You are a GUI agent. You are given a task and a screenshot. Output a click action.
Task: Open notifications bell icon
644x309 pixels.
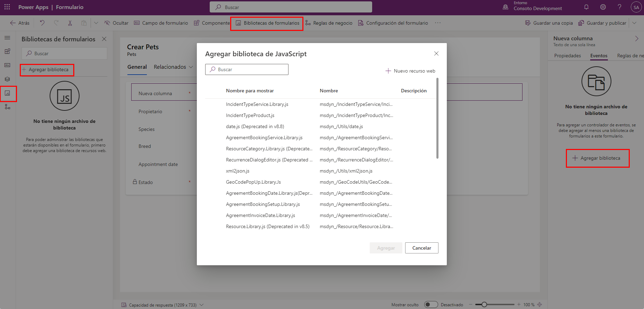point(586,7)
